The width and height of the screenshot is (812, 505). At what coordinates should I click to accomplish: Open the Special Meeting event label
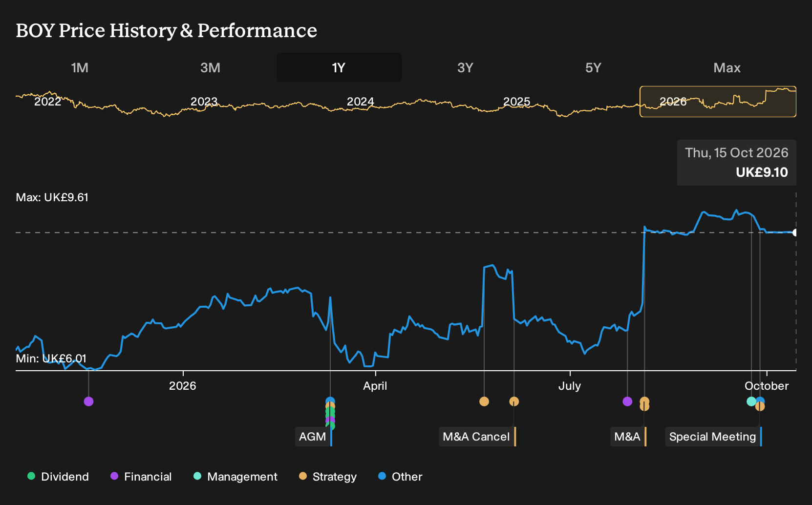[x=713, y=437]
